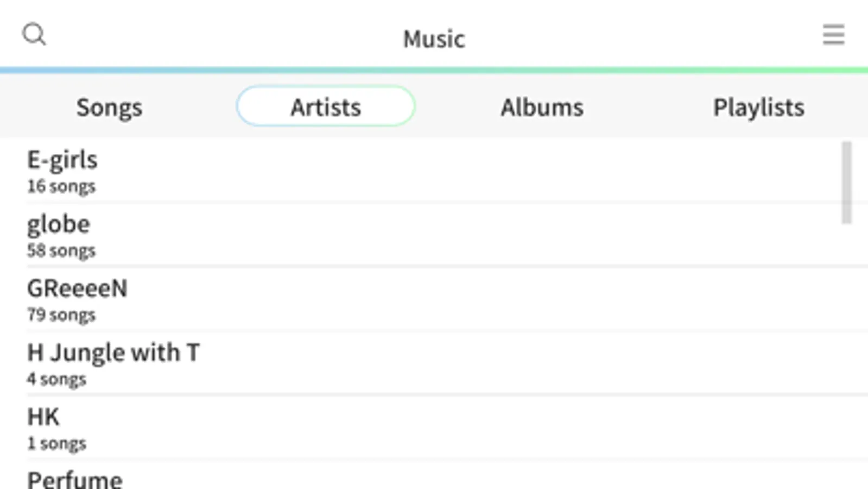Click the Music title header
The image size is (868, 489).
[434, 39]
